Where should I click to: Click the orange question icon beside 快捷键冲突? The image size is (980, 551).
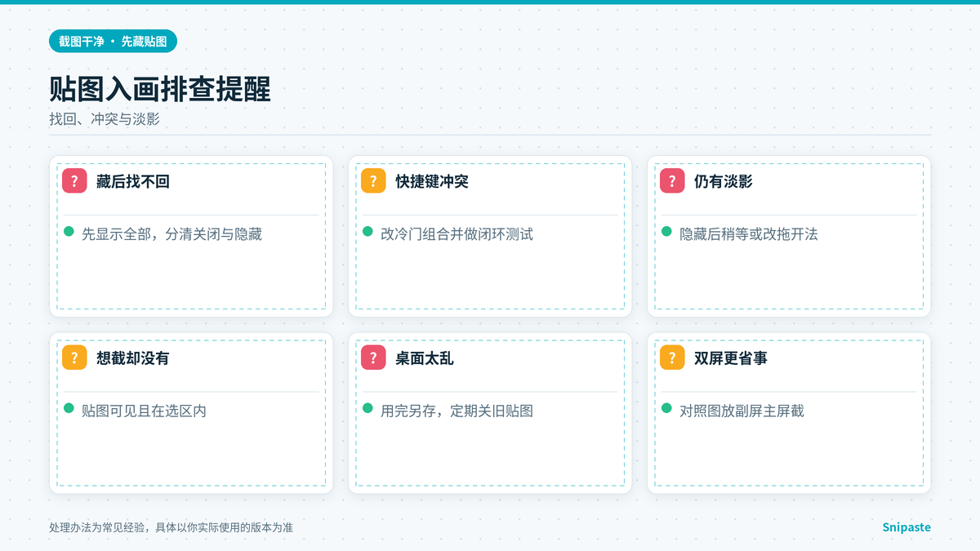tap(373, 181)
